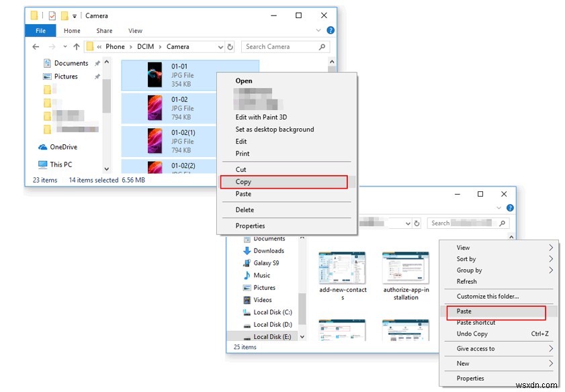This screenshot has height=392, width=565.
Task: Choose Edit with Paint 3D
Action: click(x=261, y=117)
